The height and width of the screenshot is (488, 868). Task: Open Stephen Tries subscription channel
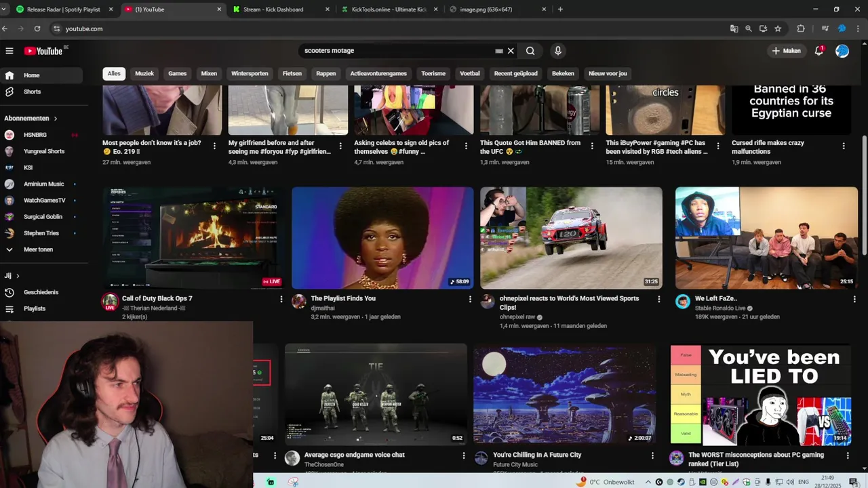click(41, 233)
